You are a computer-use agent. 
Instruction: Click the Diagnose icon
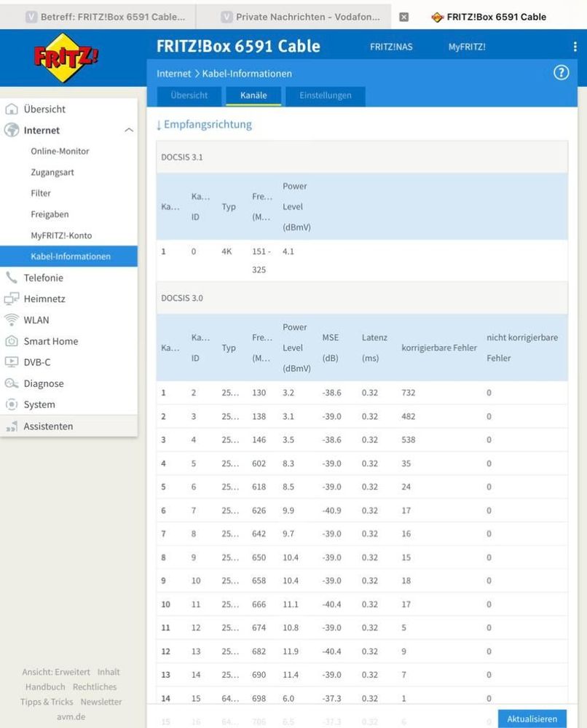coord(11,383)
